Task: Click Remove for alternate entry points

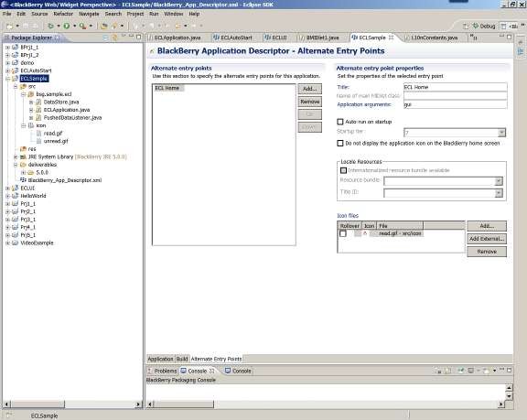Action: pyautogui.click(x=309, y=102)
